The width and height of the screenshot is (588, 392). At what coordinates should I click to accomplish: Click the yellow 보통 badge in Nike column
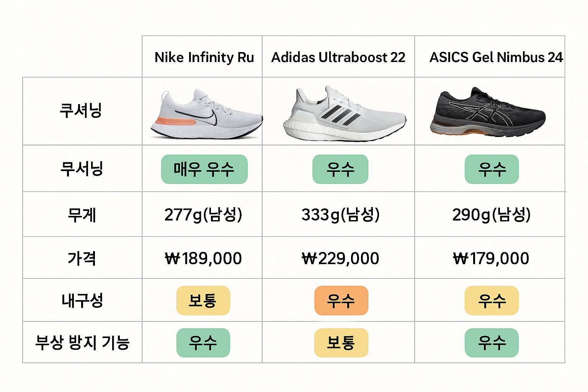203,301
